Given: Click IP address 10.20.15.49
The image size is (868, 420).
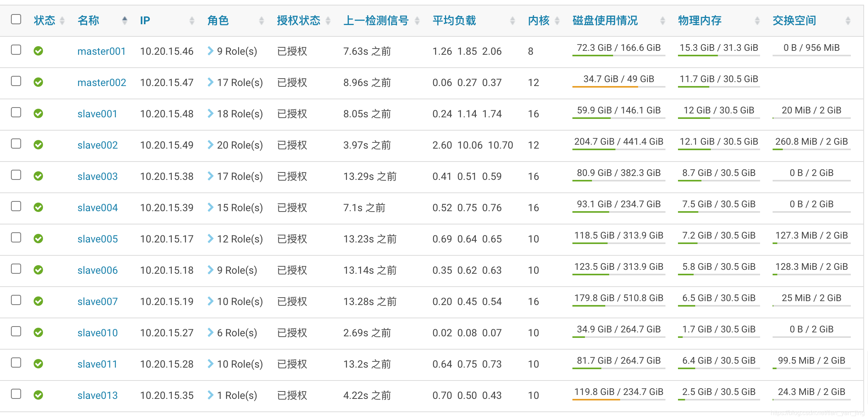Looking at the screenshot, I should pos(167,145).
